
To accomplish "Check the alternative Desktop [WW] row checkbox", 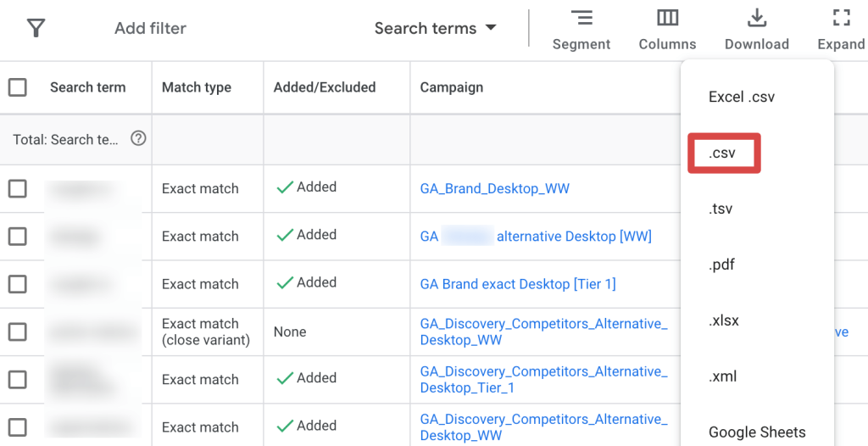I will [x=18, y=237].
